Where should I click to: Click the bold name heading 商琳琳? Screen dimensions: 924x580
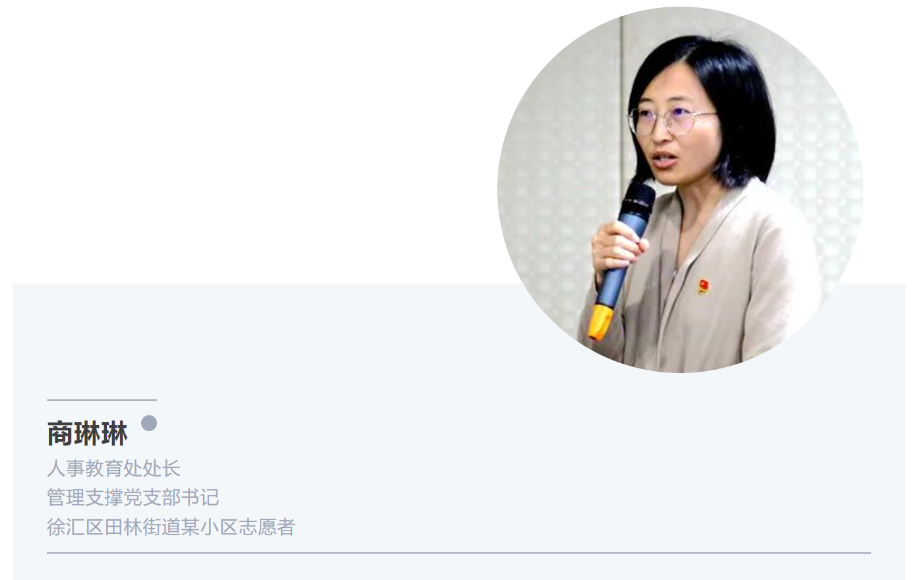click(87, 434)
